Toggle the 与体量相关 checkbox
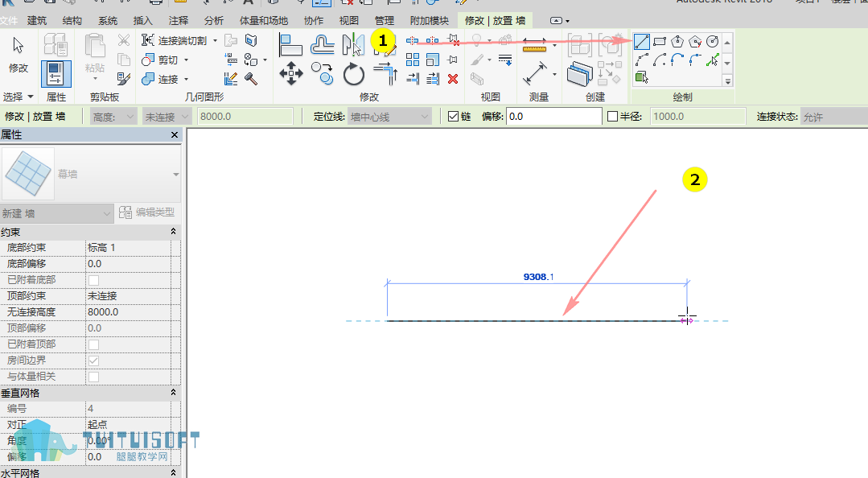 [93, 377]
